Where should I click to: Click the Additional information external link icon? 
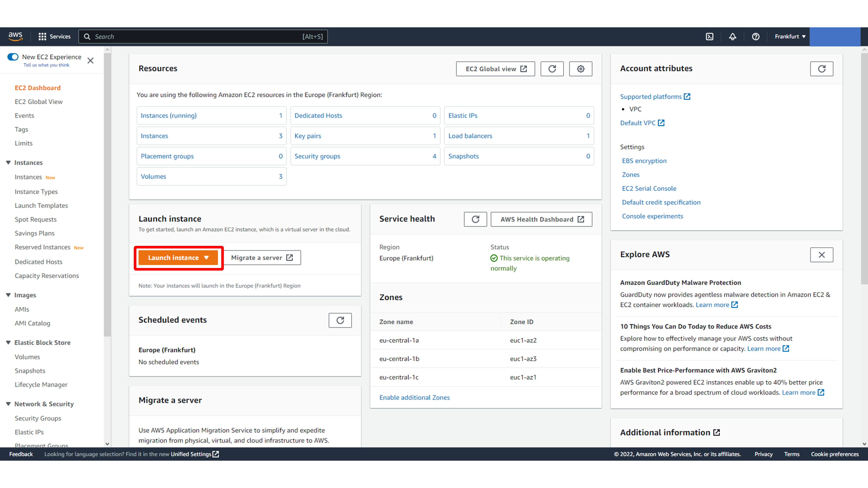(717, 433)
